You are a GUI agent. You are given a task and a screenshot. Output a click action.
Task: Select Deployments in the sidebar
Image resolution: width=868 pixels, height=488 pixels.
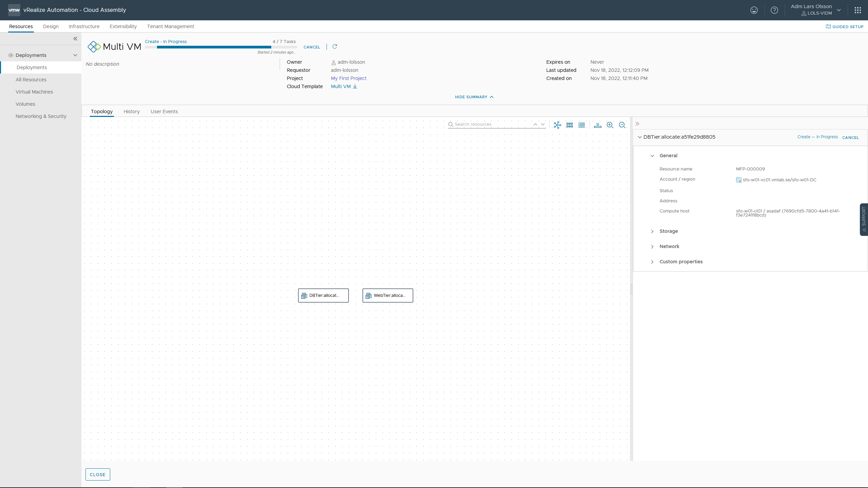[41, 67]
